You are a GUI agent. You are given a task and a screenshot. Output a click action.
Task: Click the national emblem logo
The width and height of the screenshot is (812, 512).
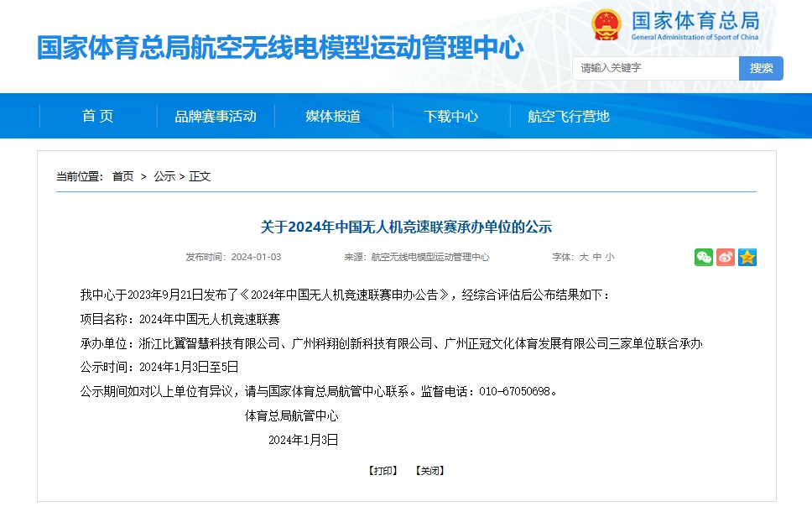coord(607,25)
